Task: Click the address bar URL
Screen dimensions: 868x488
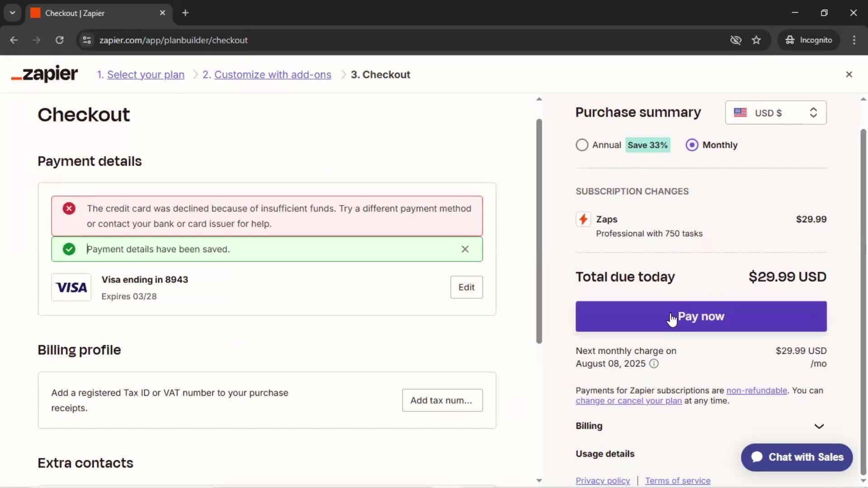Action: coord(173,40)
